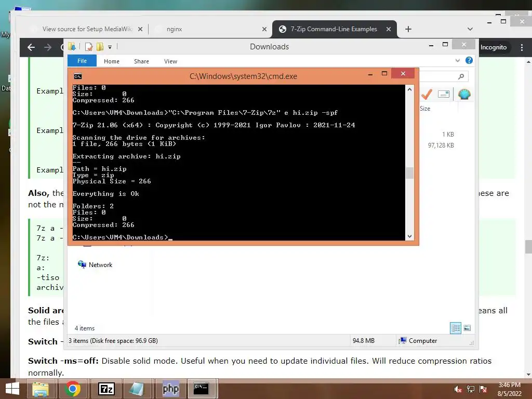Select the 1 KB file size entry
The height and width of the screenshot is (399, 532).
pyautogui.click(x=448, y=135)
